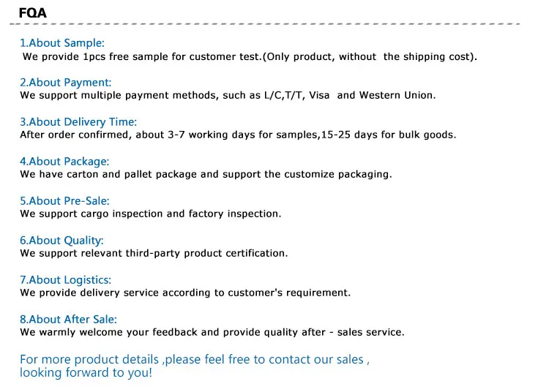
Task: Click the "8.About After Sale:" heading
Action: [x=68, y=320]
